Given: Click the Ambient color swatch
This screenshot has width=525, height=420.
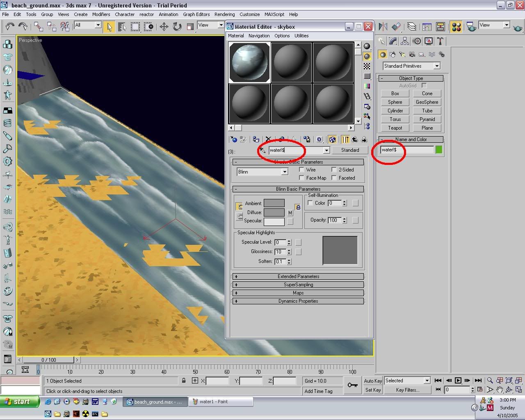Looking at the screenshot, I should coord(274,203).
